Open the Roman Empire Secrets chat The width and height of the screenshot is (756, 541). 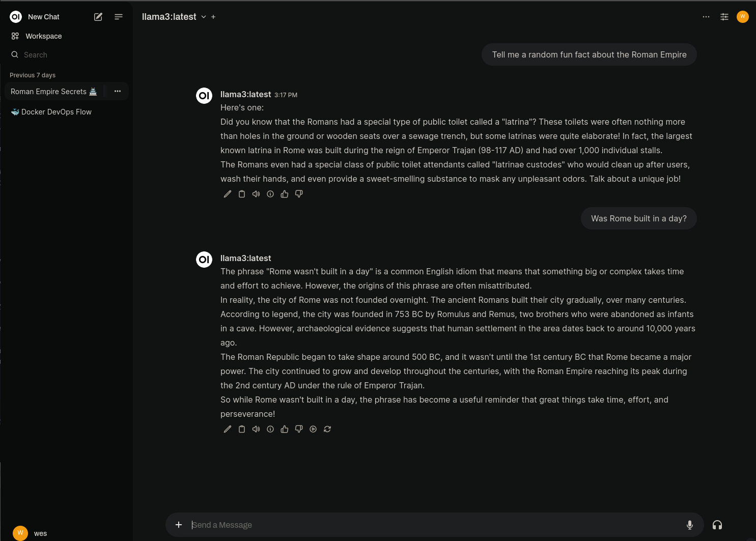point(53,92)
